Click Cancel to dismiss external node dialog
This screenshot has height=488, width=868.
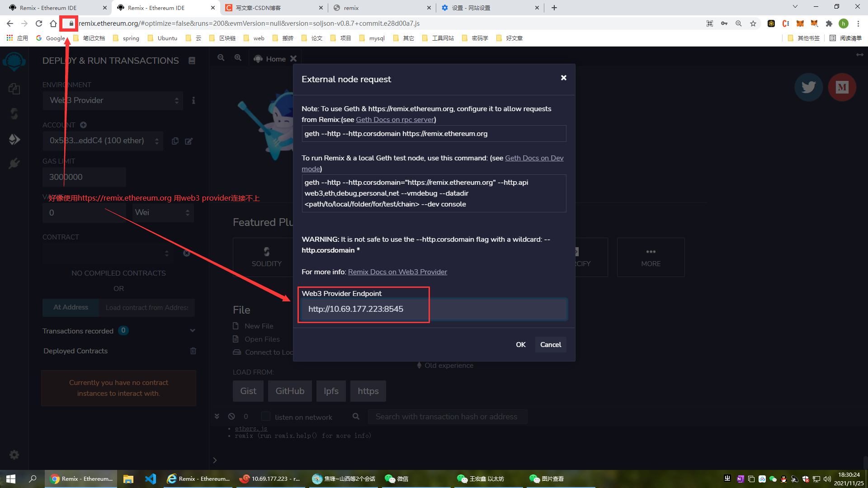click(x=551, y=344)
